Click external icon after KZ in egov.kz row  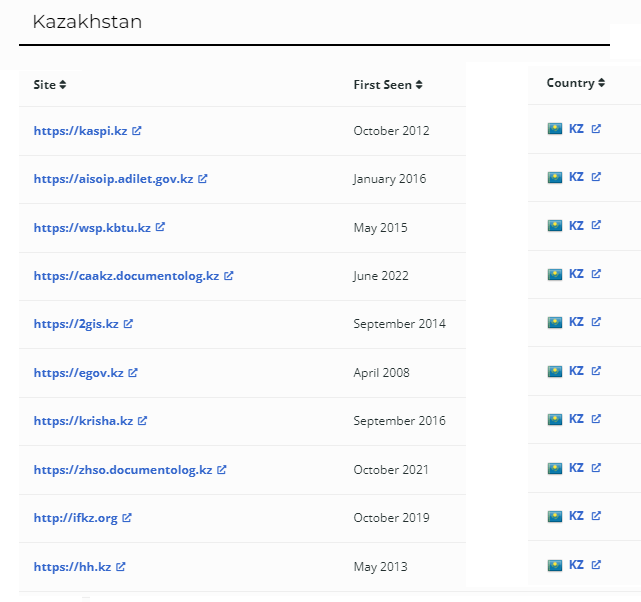click(596, 371)
